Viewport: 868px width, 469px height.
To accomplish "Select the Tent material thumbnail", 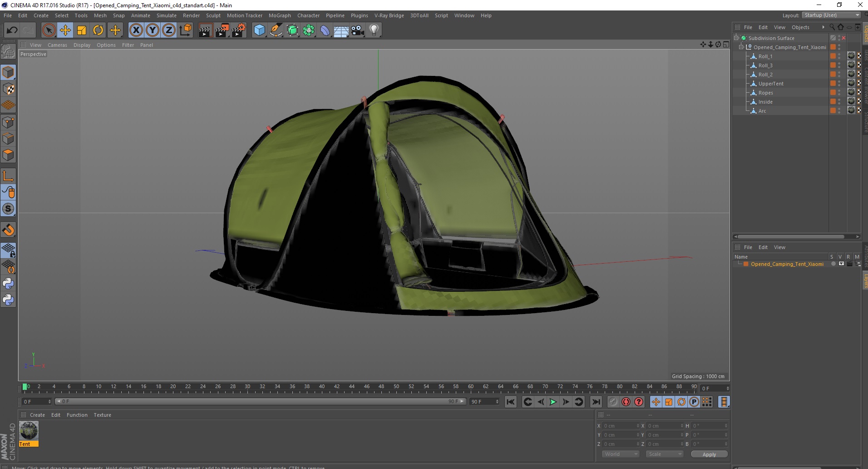I will (x=29, y=431).
